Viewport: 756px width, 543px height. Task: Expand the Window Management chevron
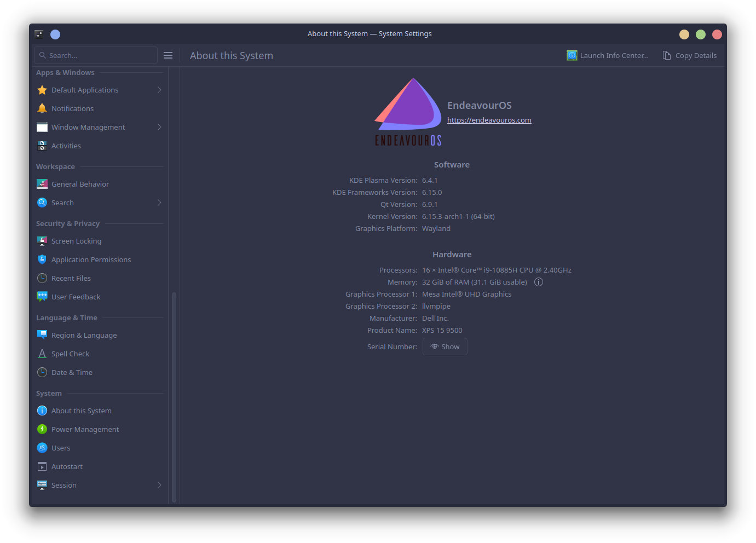tap(159, 127)
